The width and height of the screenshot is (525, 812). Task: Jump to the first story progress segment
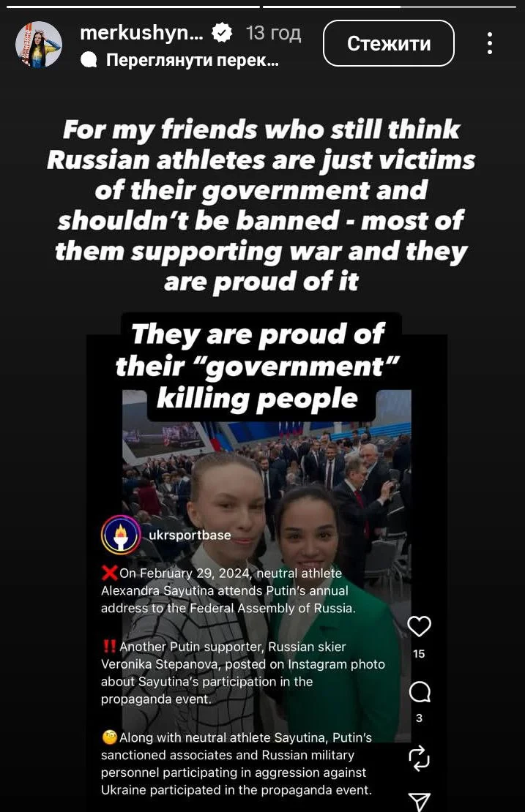click(133, 7)
